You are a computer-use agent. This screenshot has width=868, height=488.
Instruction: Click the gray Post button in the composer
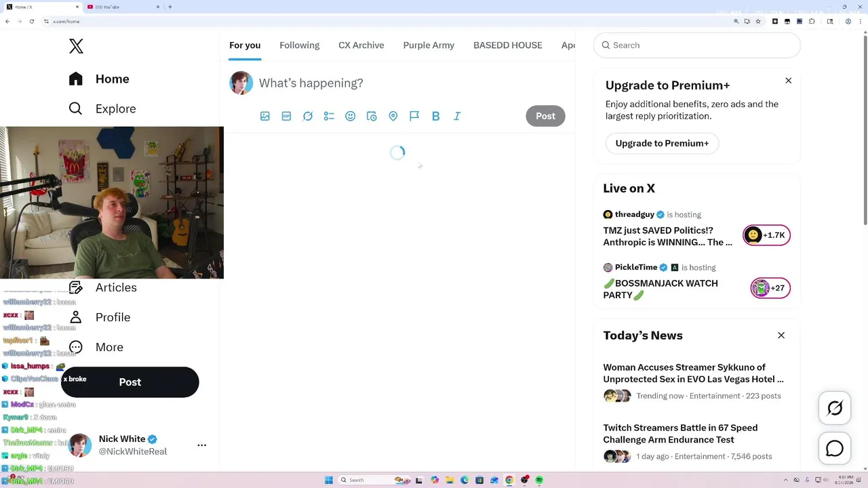(545, 116)
